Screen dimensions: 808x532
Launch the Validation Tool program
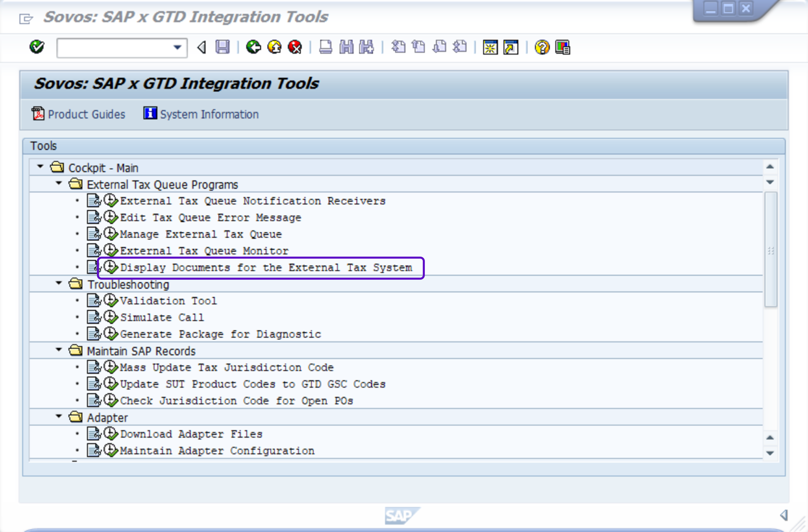click(168, 301)
